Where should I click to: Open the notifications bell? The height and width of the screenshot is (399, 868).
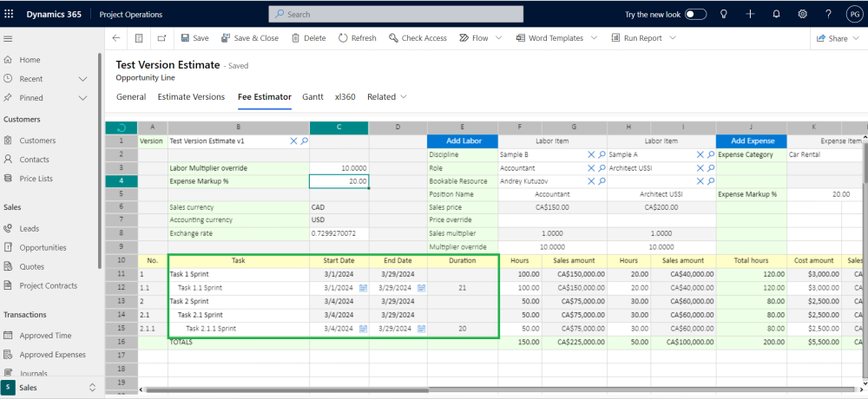coord(776,14)
